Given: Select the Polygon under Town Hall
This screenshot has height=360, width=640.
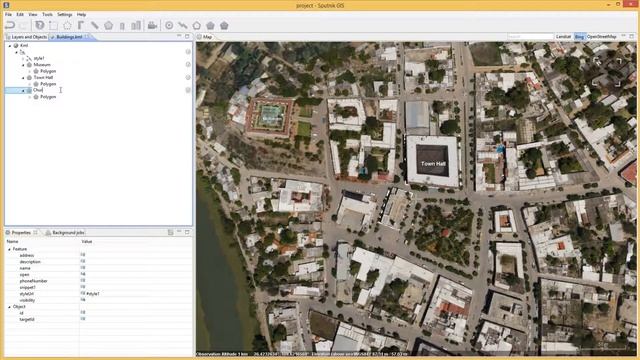Looking at the screenshot, I should click(48, 84).
